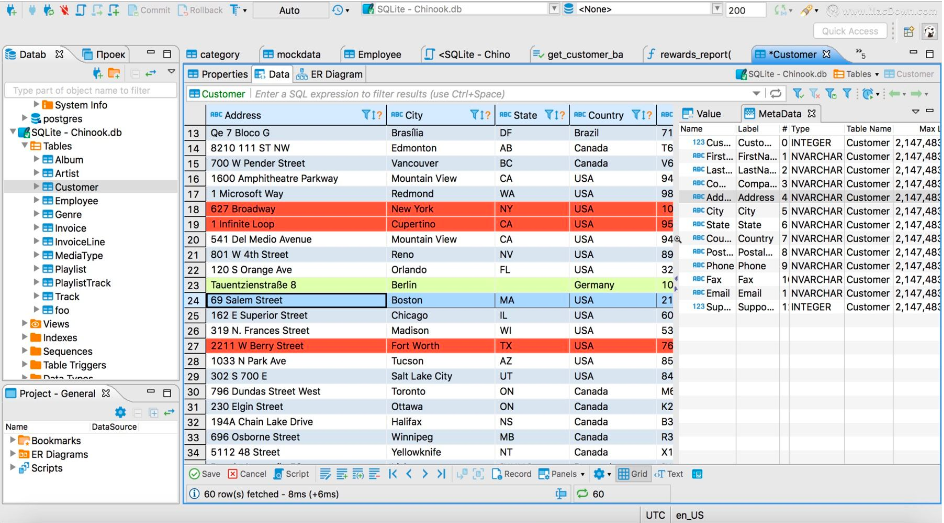Collapse the Tables folder node
Screen dimensions: 944x523
tap(24, 146)
